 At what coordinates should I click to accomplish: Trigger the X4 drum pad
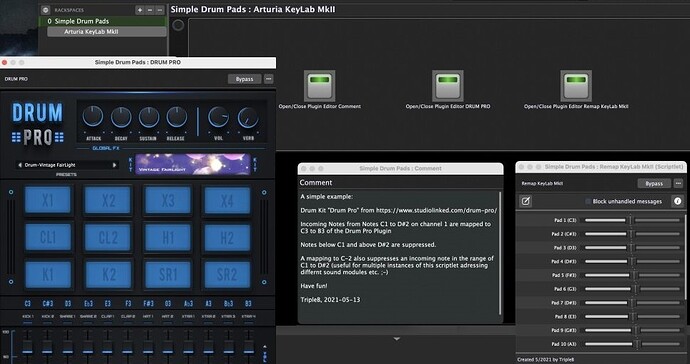(227, 200)
